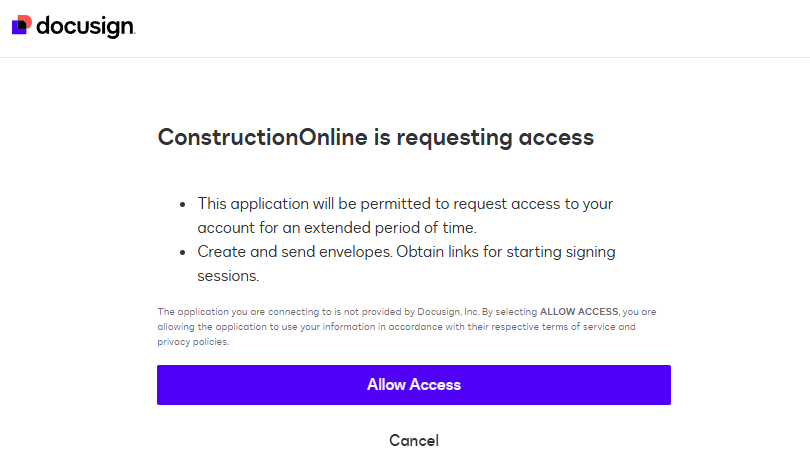Click the Docusign logo icon

(21, 26)
